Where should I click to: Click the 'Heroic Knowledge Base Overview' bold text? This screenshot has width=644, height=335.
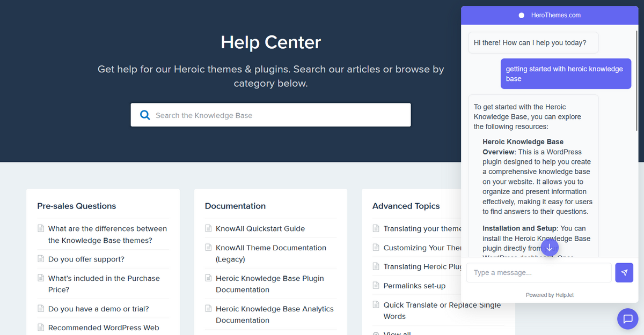[x=523, y=147]
